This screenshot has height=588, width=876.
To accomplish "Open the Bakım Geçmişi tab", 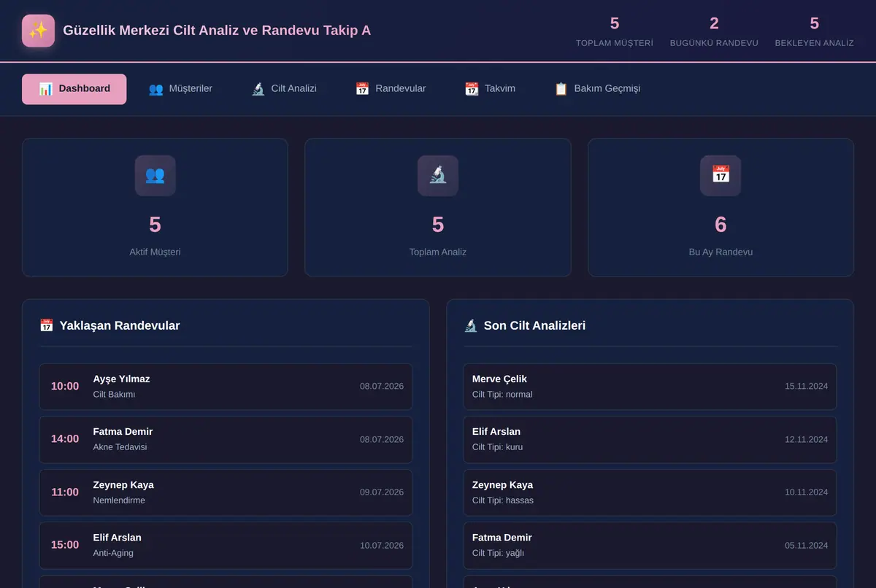I will coord(597,89).
